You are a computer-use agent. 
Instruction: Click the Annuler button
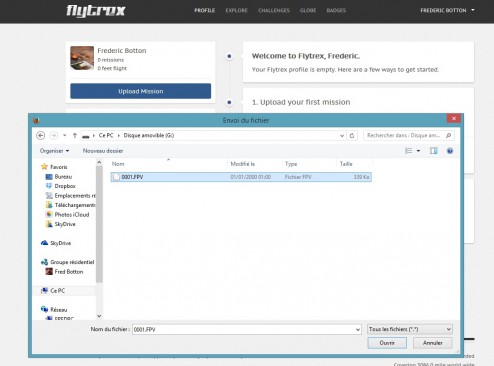tap(433, 343)
